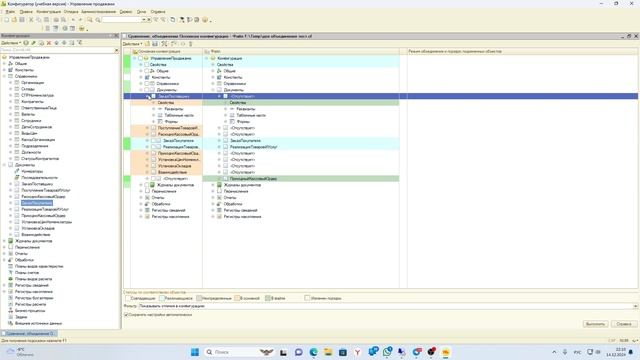Click the Фильтр field showing configuration differences
Screen dimensions: 640x360
[x=385, y=306]
